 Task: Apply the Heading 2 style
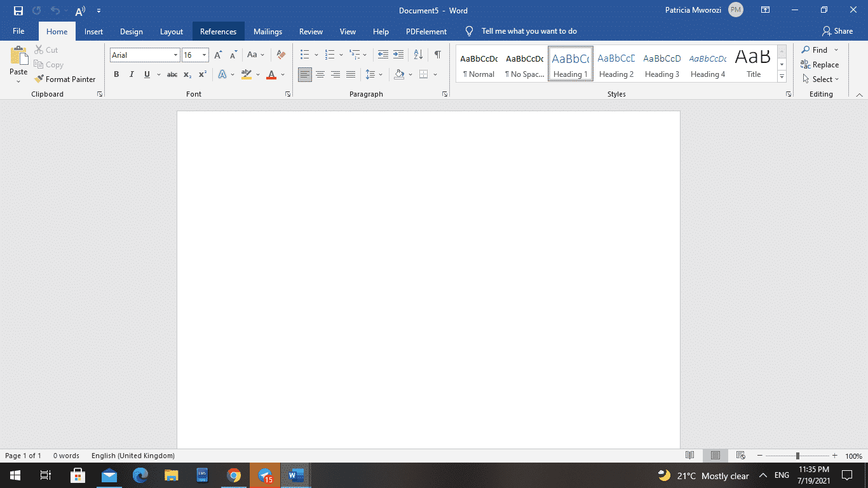[616, 64]
